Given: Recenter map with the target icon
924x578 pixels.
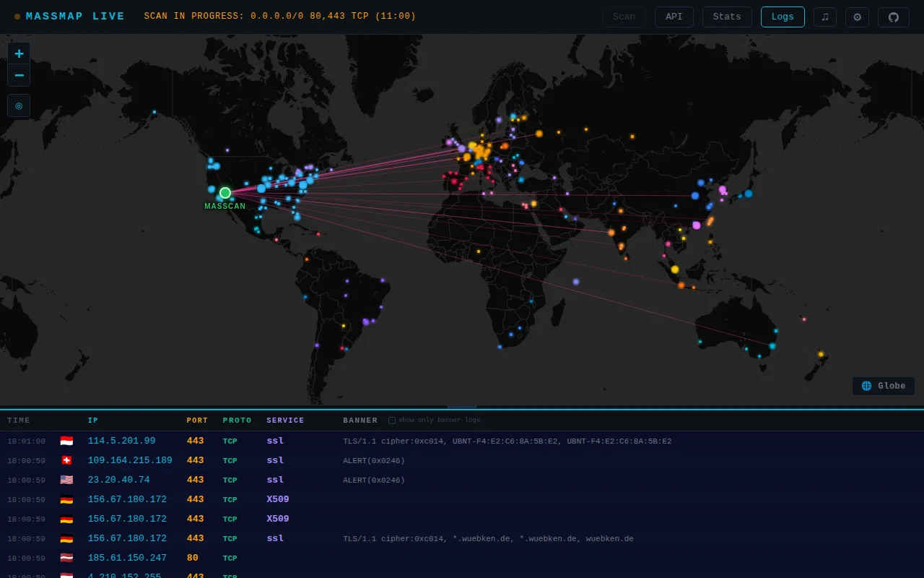Looking at the screenshot, I should pyautogui.click(x=19, y=105).
